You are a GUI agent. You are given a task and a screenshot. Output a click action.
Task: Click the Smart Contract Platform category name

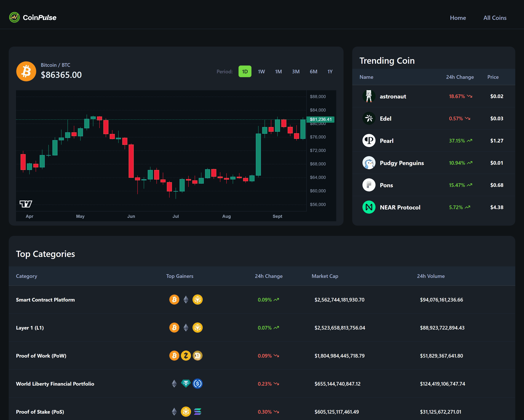(45, 300)
